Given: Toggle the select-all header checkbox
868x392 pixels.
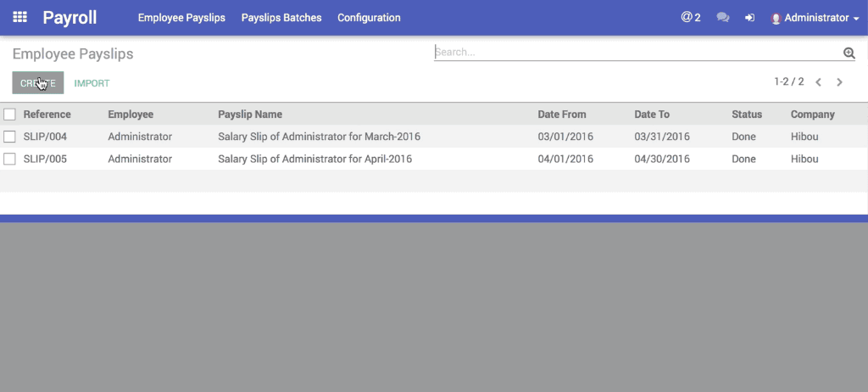Looking at the screenshot, I should (x=9, y=115).
